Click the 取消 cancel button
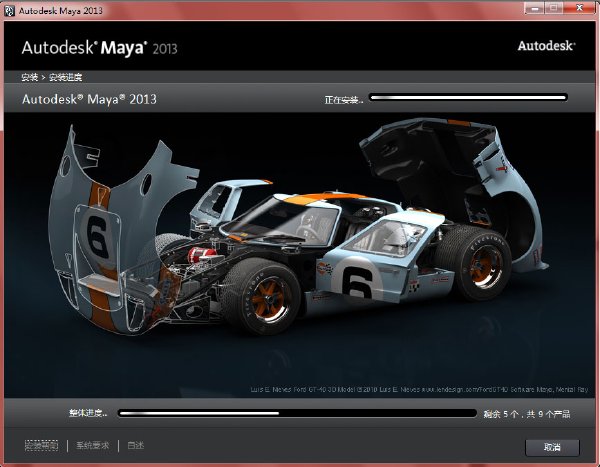This screenshot has width=600, height=467. point(552,447)
